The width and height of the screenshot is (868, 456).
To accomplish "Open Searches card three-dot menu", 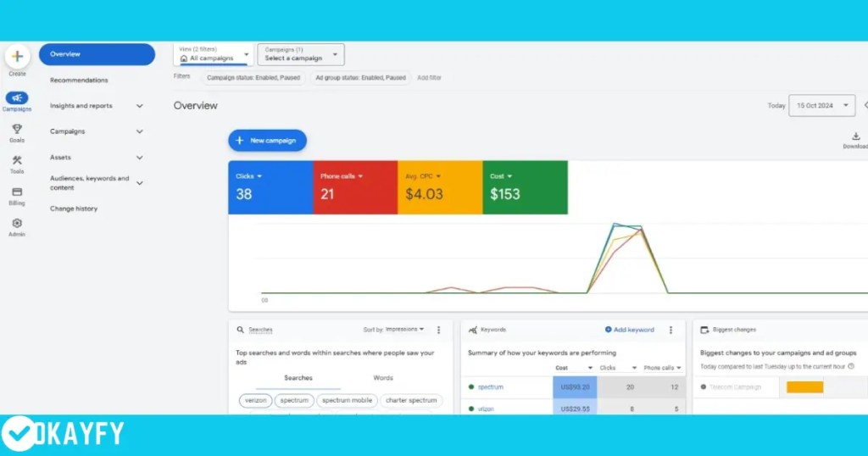I will pyautogui.click(x=439, y=330).
